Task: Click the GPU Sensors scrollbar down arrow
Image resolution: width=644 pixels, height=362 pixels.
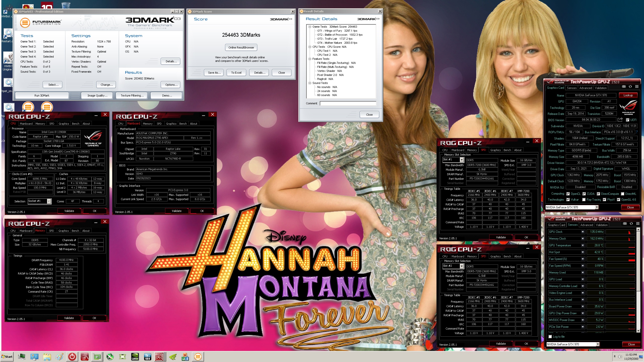Action: (x=638, y=331)
